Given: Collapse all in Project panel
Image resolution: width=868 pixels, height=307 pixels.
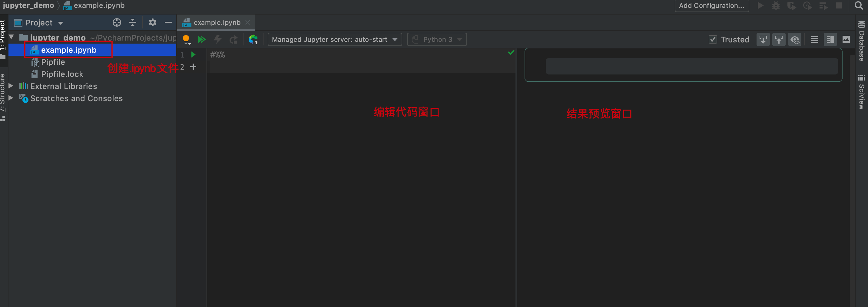Looking at the screenshot, I should point(133,23).
